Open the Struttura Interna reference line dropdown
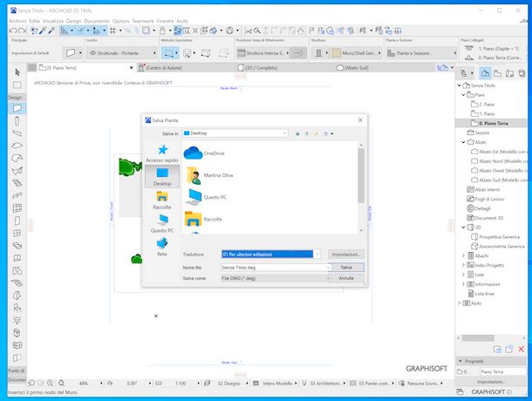This screenshot has width=532, height=401. 263,53
